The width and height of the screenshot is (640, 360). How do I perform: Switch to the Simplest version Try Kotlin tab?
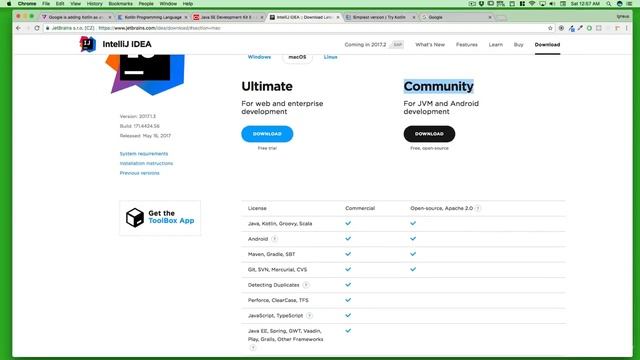tap(380, 17)
